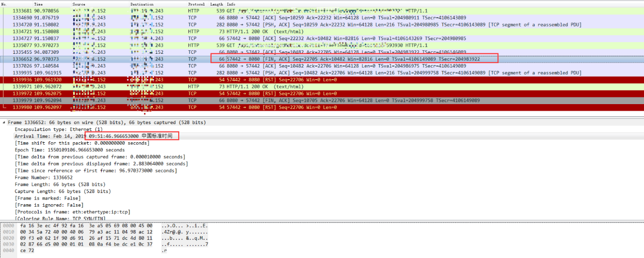Screen dimensions: 644x258
Task: Click the Time value 96.970373
Action: click(x=47, y=59)
